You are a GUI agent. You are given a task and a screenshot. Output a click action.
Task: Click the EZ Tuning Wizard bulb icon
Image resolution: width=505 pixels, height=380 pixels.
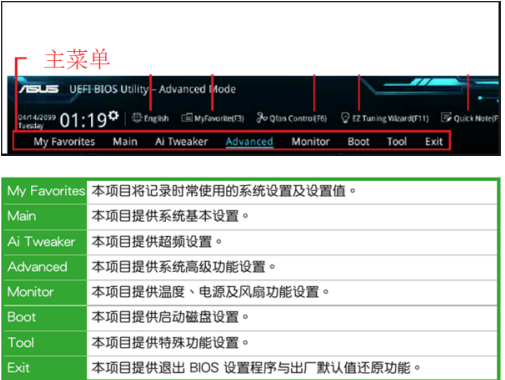coord(345,117)
